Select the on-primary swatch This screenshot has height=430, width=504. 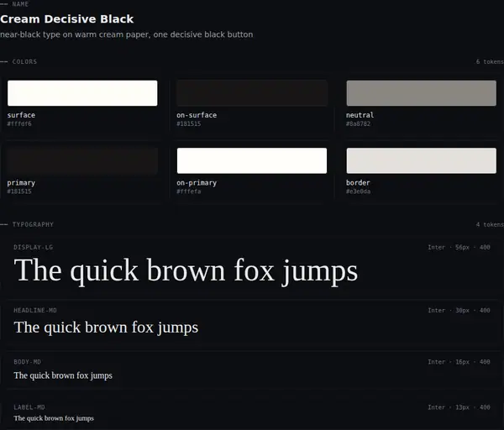click(252, 160)
